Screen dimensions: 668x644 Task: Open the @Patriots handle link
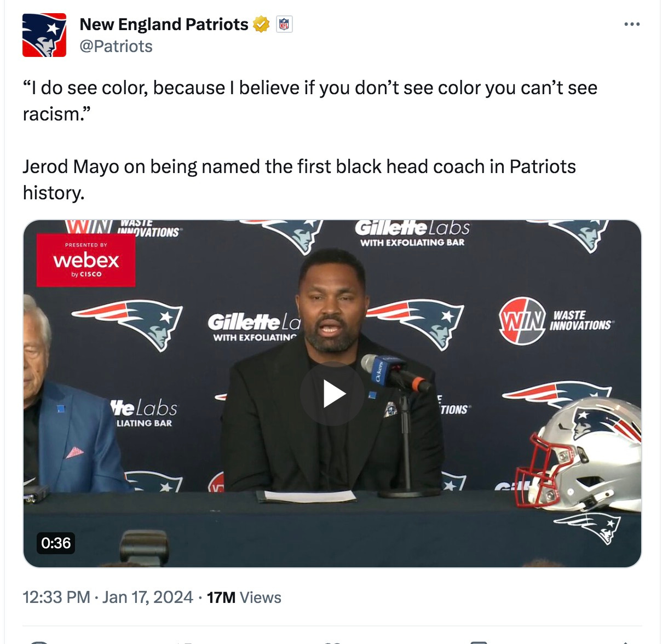[116, 46]
